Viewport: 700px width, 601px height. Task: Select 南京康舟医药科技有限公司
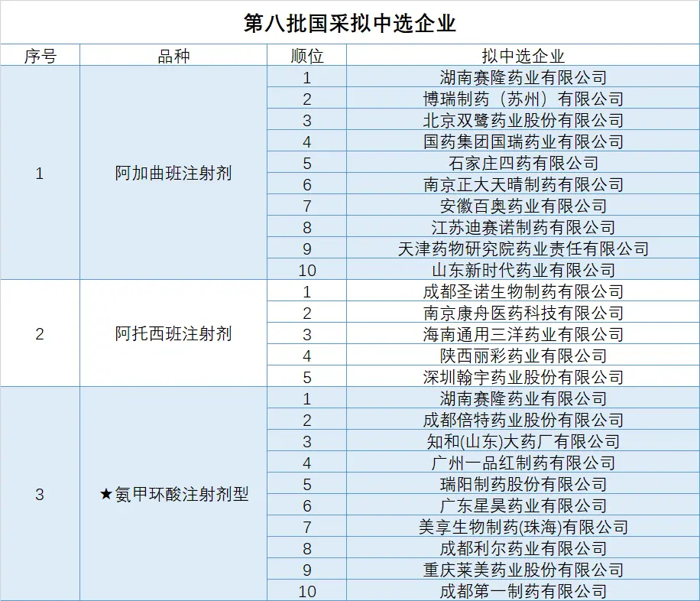pyautogui.click(x=523, y=313)
